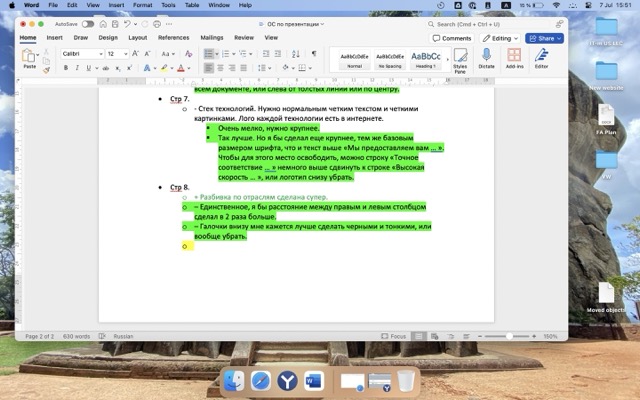Toggle Focus mode in the status bar
640x400 pixels.
pos(392,336)
